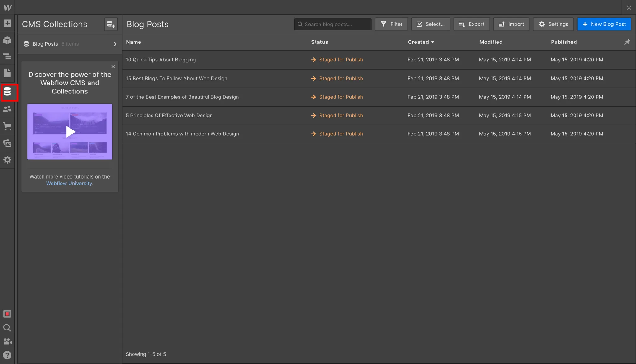
Task: Click the New Blog Post button
Action: (604, 24)
